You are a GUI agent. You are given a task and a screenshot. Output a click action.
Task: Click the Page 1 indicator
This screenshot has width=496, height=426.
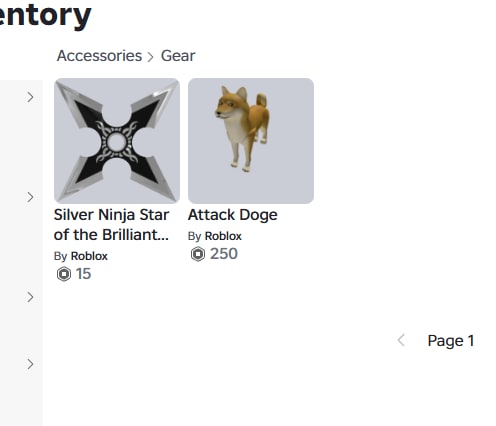pos(451,341)
